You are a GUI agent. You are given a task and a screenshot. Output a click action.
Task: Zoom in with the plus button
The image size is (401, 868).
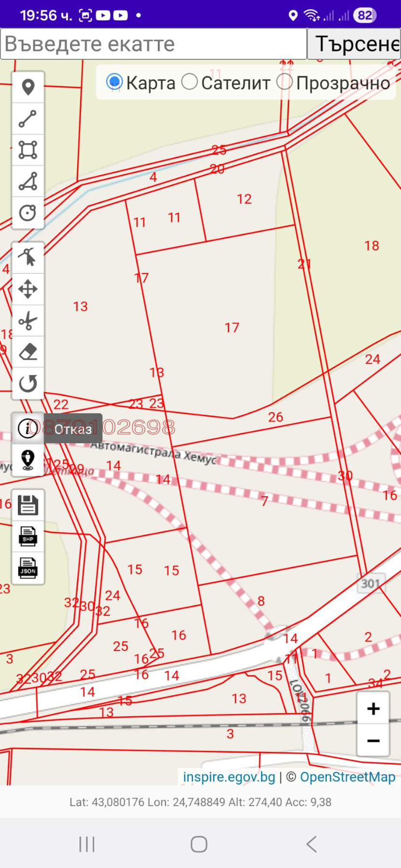click(x=373, y=708)
